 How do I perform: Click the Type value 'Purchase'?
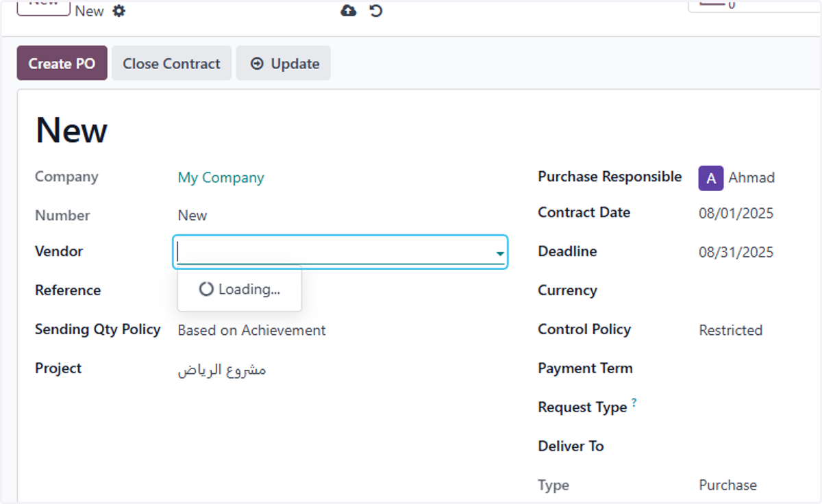pos(727,485)
